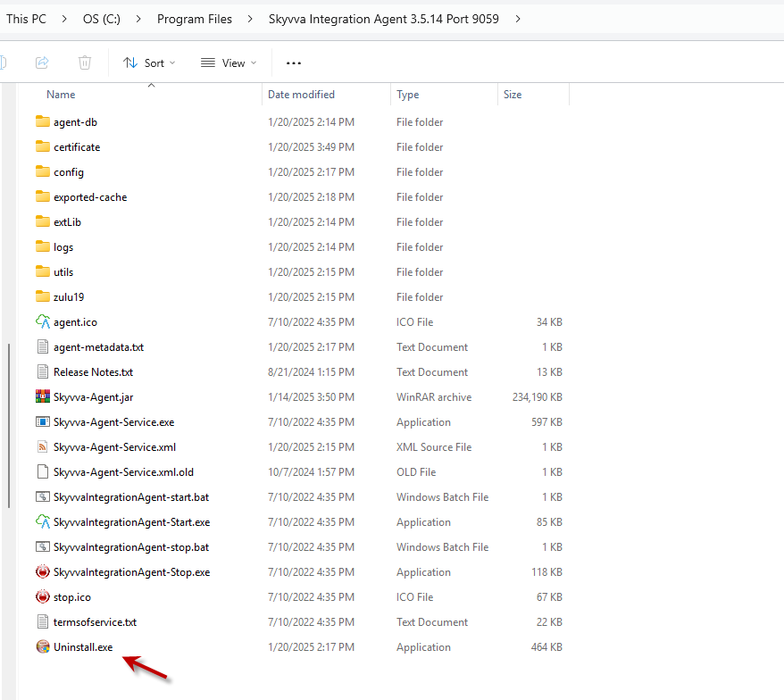Click the vertical scrollbar on left pane
784x700 pixels.
tap(9, 402)
